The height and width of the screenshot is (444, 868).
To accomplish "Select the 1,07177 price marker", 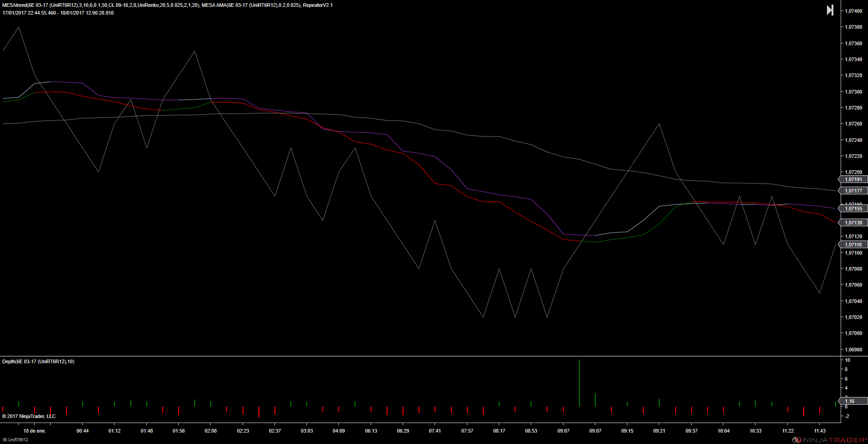I will pyautogui.click(x=852, y=191).
